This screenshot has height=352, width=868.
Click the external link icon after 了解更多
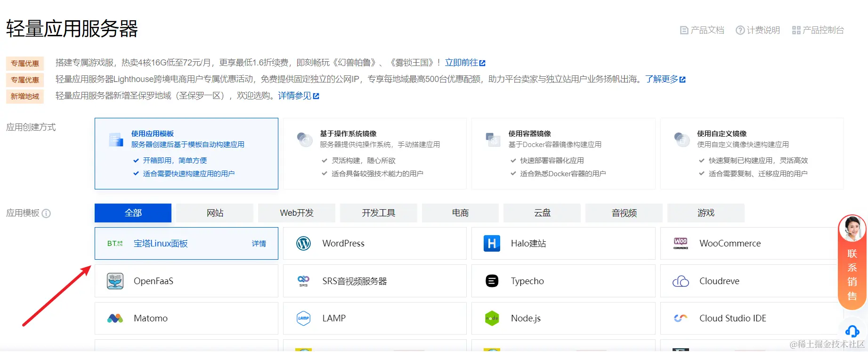682,80
